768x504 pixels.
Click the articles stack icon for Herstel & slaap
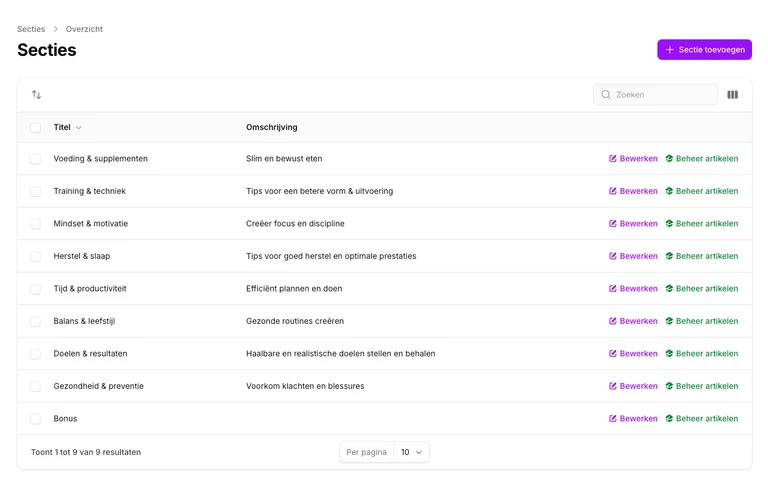pos(669,256)
